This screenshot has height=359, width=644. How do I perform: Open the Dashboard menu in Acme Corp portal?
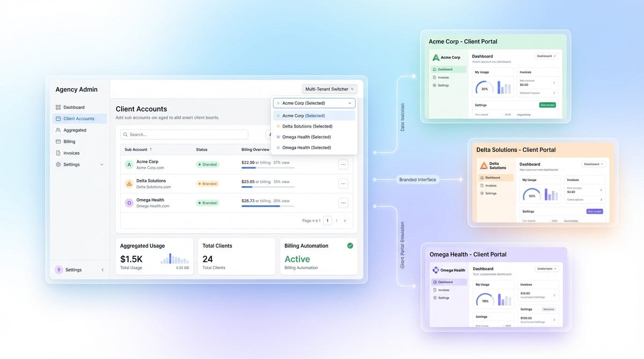click(546, 56)
